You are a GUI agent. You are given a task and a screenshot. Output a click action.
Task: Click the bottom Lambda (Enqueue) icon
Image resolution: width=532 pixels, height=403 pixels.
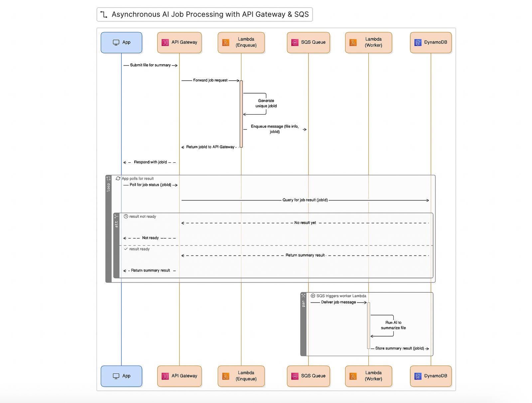pyautogui.click(x=226, y=376)
